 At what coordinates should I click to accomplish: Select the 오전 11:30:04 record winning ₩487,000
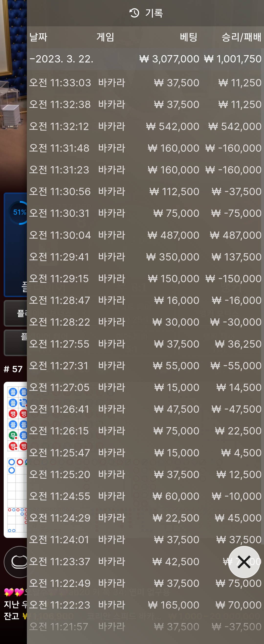coord(145,235)
